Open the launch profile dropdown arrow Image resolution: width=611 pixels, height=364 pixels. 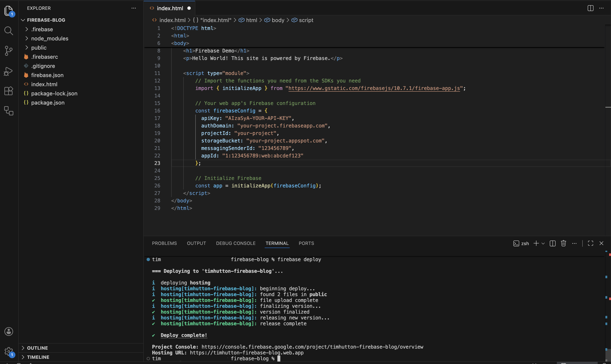point(543,243)
